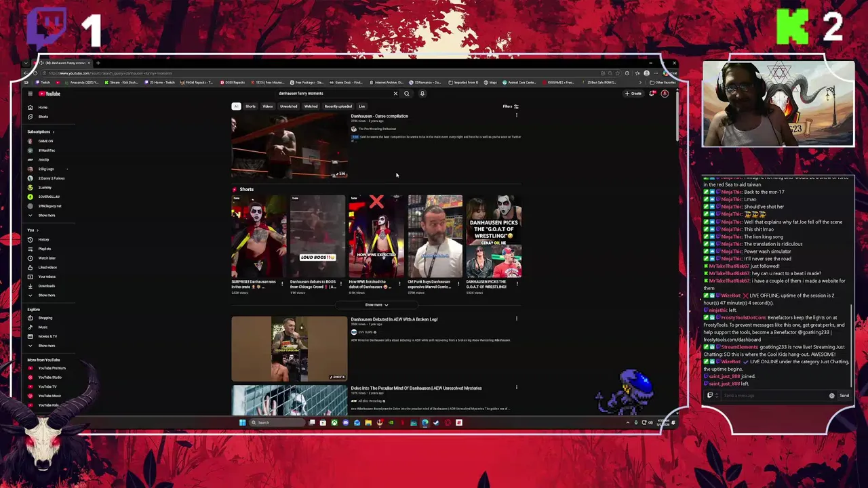Screen dimensions: 868x488
Task: Open LOUD BOOS short thumbnail
Action: [x=317, y=237]
